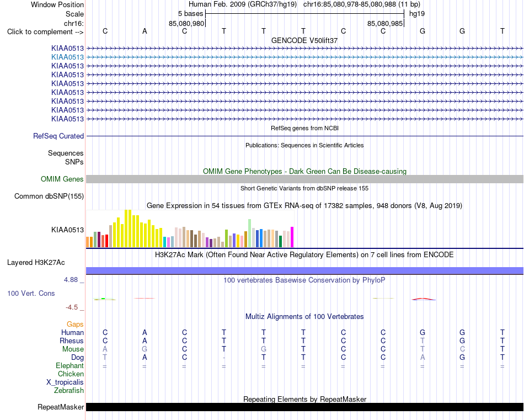Click the black RepeatMasker feature bar
Image resolution: width=524 pixels, height=420 pixels.
pyautogui.click(x=304, y=407)
